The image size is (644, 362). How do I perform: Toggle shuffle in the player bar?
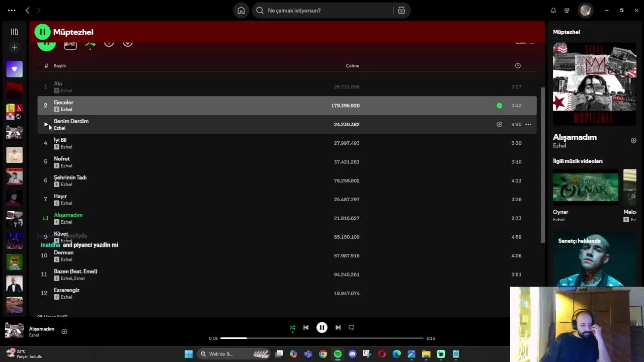click(x=292, y=327)
